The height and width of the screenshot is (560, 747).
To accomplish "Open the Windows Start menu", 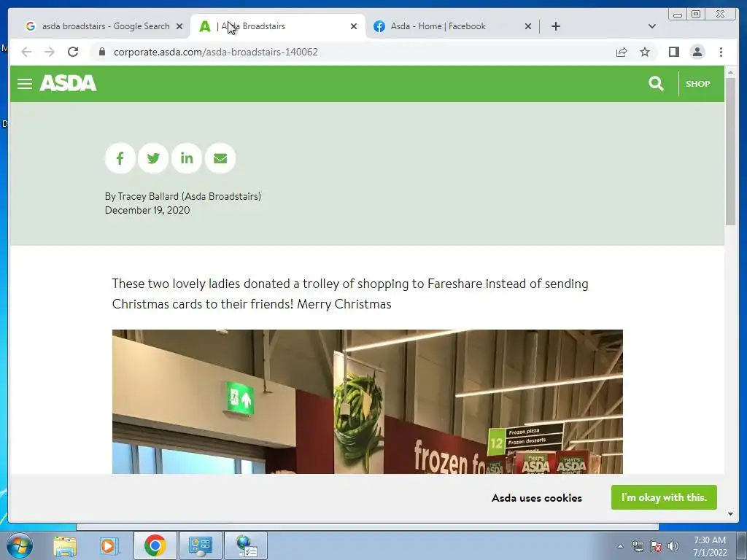I will pyautogui.click(x=19, y=545).
